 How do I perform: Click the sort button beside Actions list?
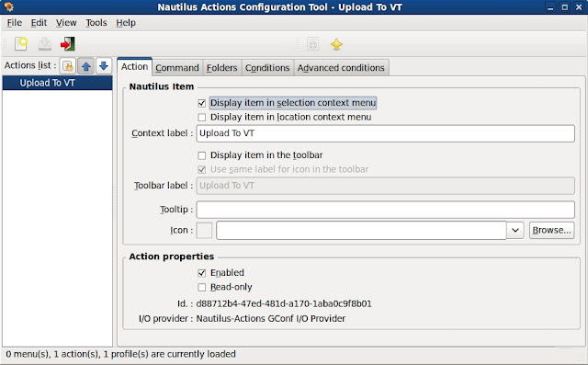coord(68,66)
